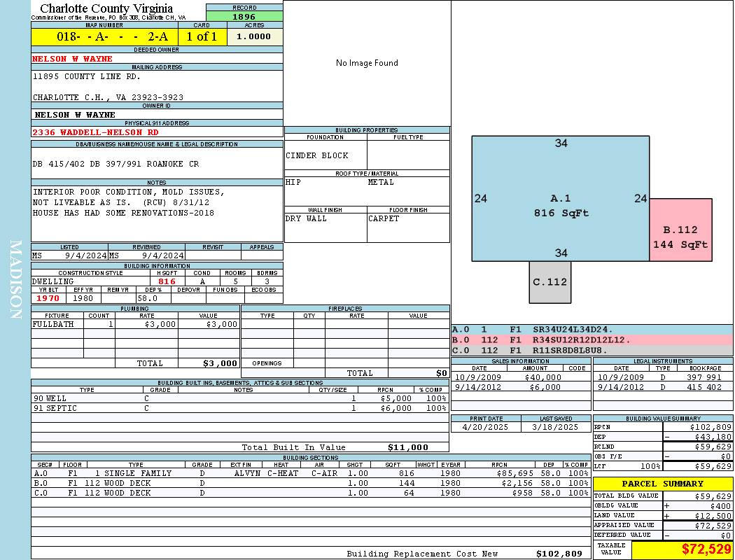735x560 pixels.
Task: Select the A.0 Single Family building section row
Action: (x=309, y=473)
